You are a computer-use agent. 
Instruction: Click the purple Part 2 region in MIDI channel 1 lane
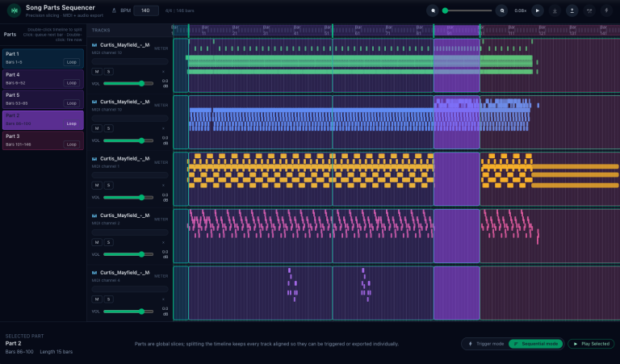[457, 179]
